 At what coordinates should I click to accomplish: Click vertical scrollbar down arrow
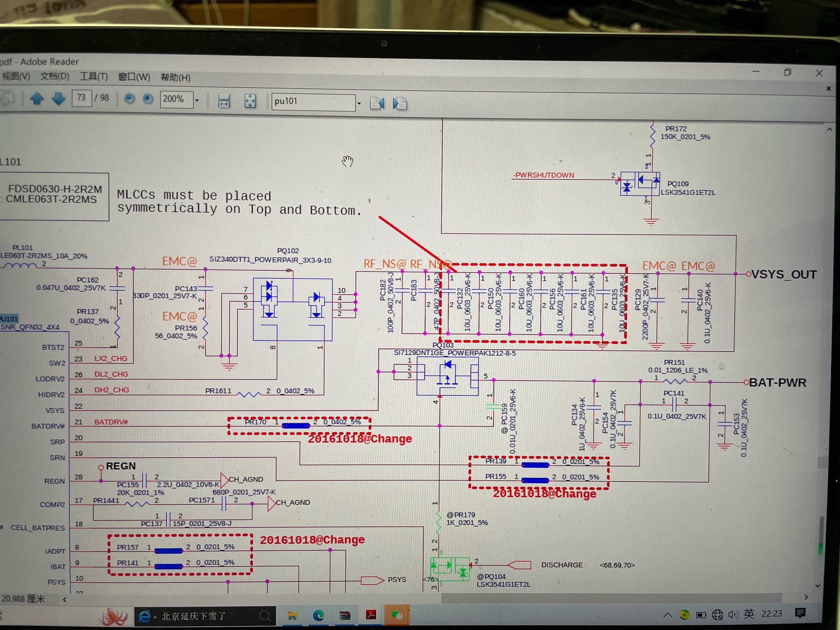[818, 585]
